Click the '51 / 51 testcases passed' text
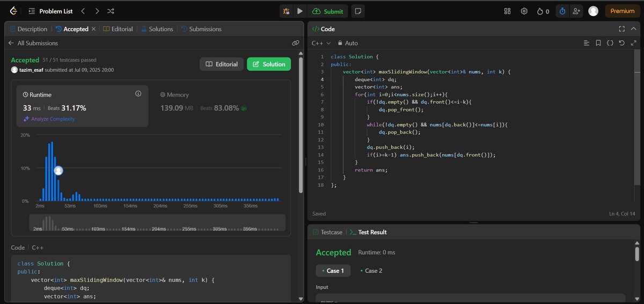The height and width of the screenshot is (304, 644). pyautogui.click(x=70, y=60)
